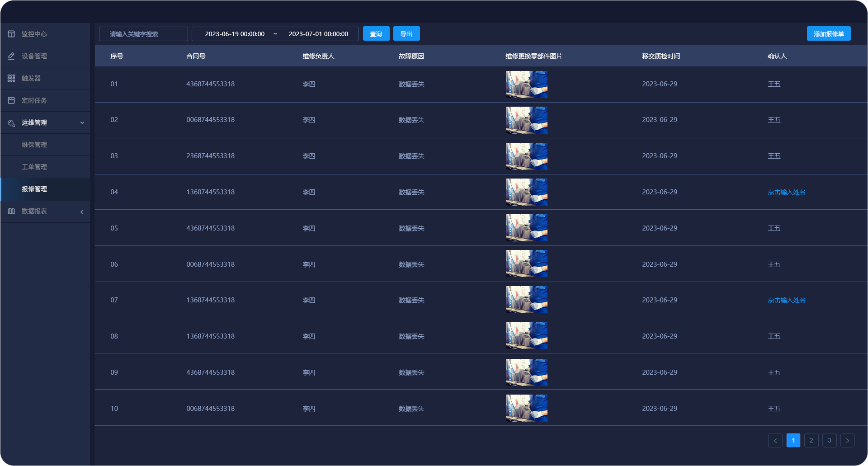Click the 监控中心 monitor icon in sidebar
Screen dimensions: 868x466
pyautogui.click(x=11, y=34)
